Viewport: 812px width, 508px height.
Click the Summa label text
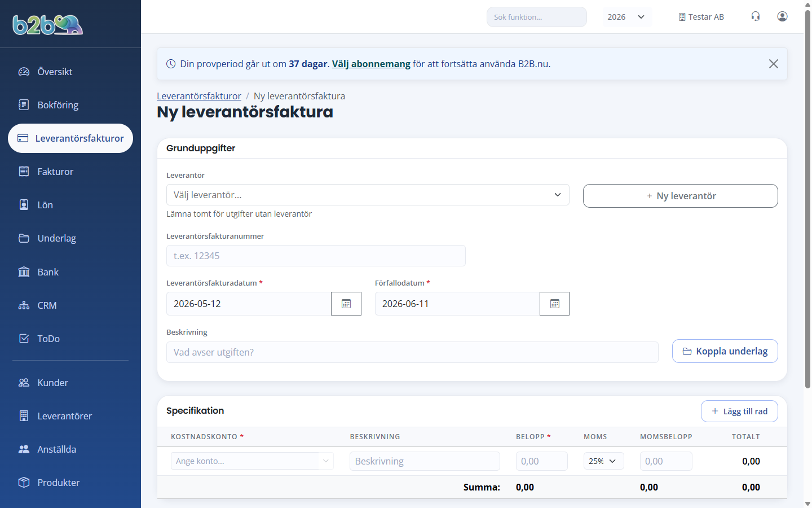click(482, 487)
